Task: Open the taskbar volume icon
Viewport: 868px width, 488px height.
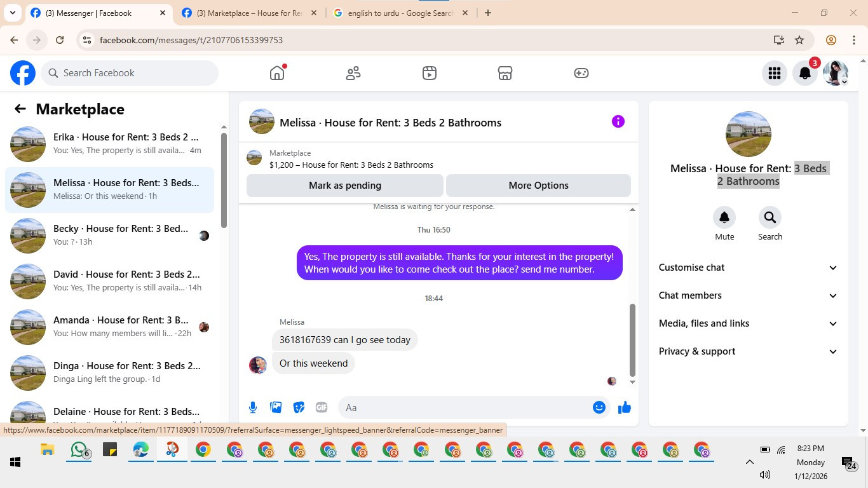Action: pos(765,475)
